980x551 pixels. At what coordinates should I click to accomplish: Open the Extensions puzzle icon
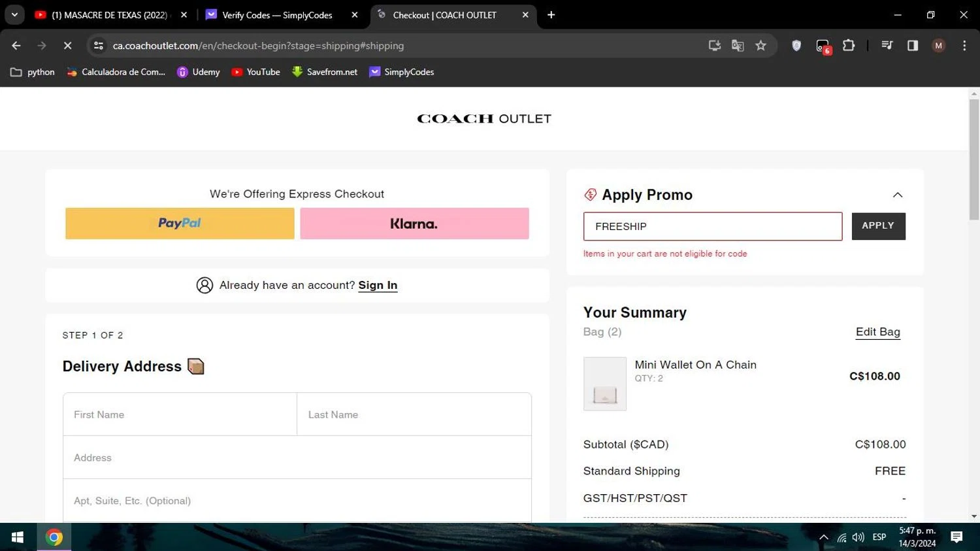[849, 46]
